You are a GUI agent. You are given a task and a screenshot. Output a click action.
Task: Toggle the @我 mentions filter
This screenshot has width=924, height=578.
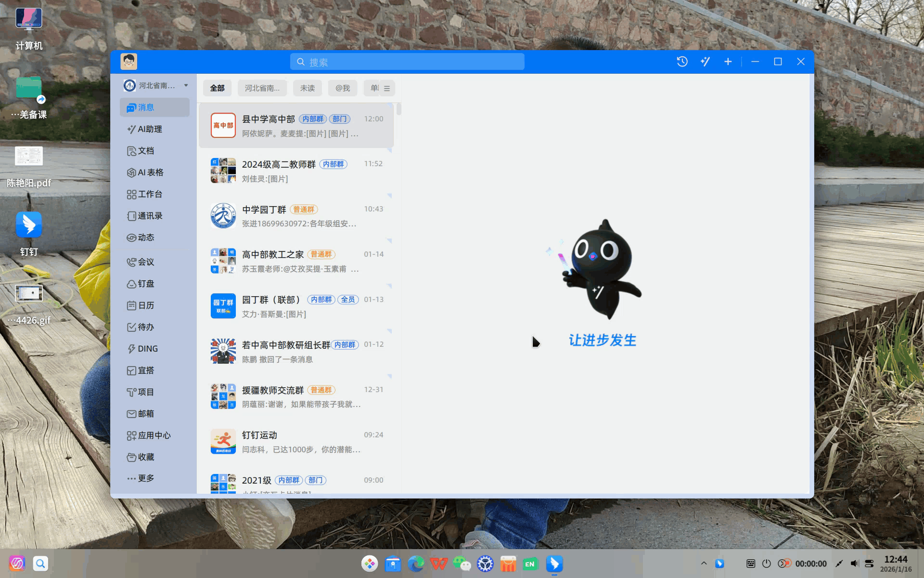342,88
